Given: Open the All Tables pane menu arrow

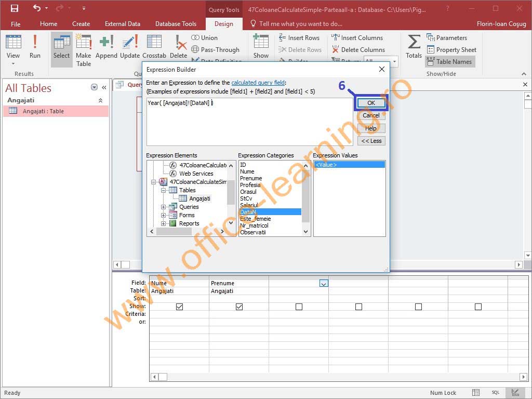Looking at the screenshot, I should [x=95, y=87].
